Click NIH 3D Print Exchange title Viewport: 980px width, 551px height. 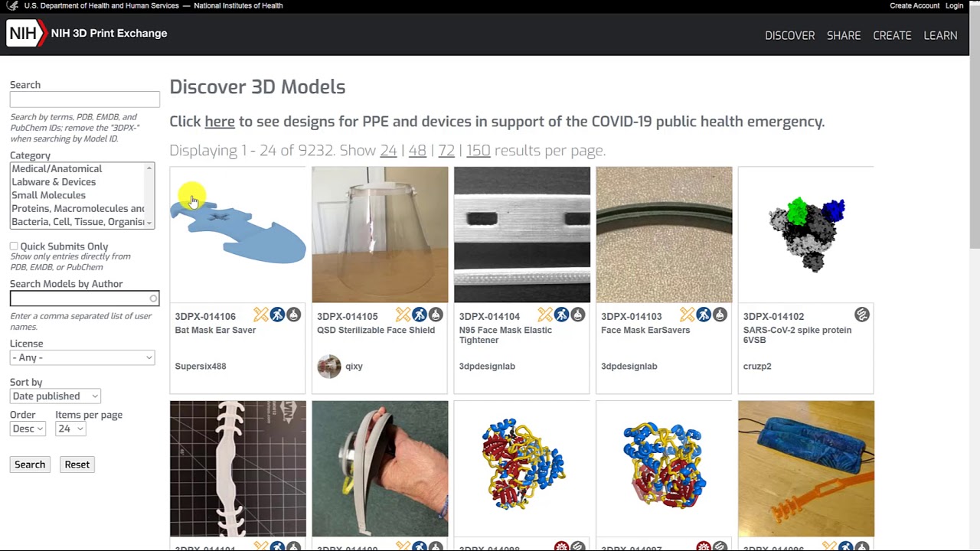click(109, 33)
